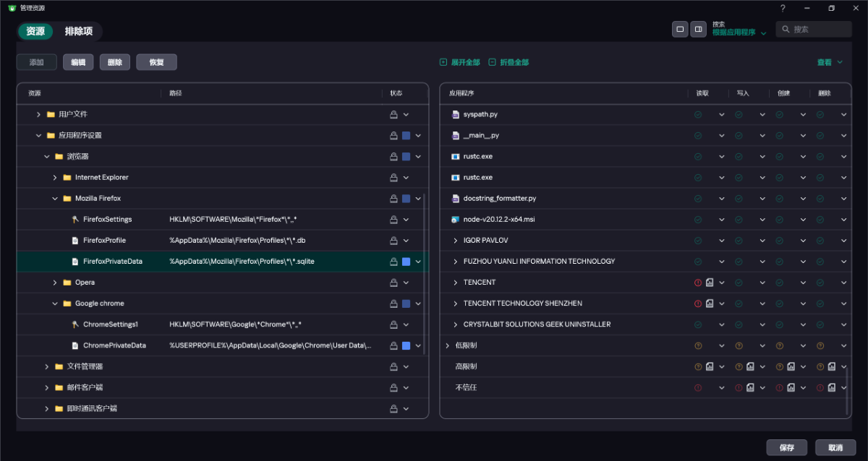Switch to split-pane layout view icon
The height and width of the screenshot is (461, 868).
coord(698,29)
